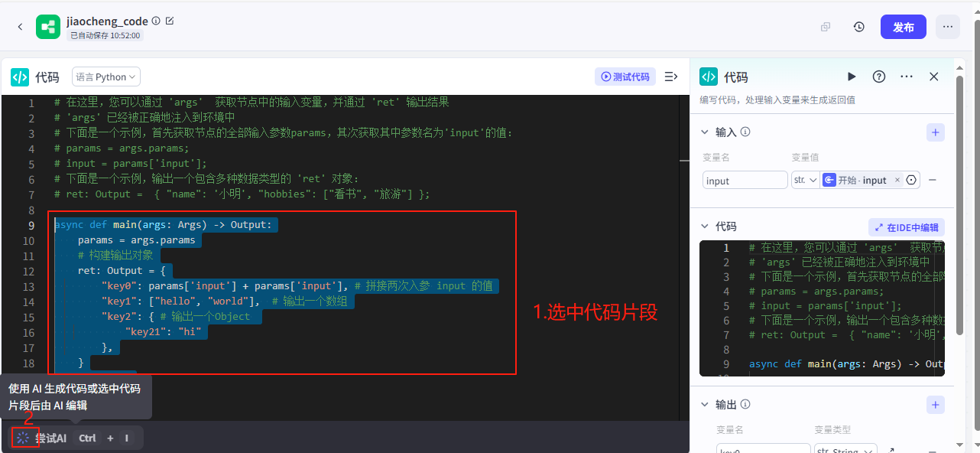
Task: Click the info icon beside 输出
Action: (x=745, y=404)
